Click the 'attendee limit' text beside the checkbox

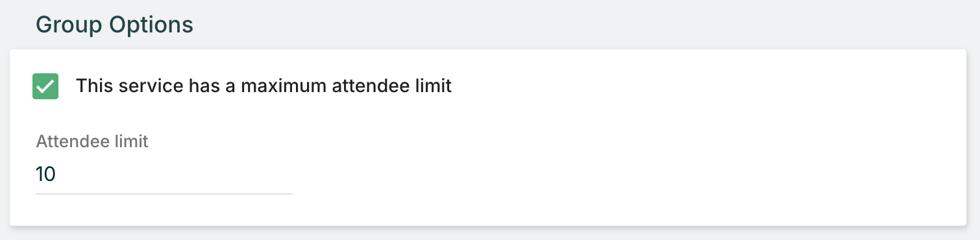pyautogui.click(x=392, y=86)
